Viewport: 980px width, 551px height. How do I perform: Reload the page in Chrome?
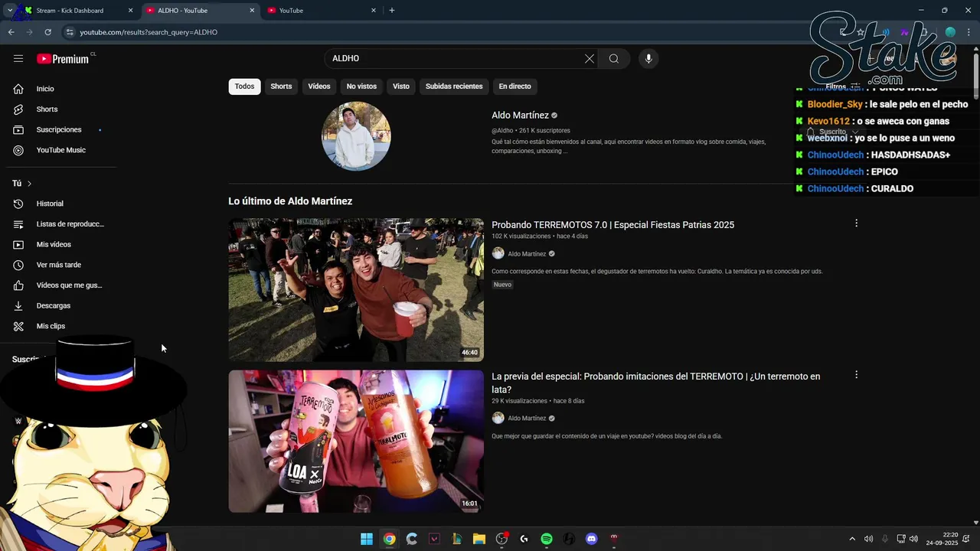[x=47, y=32]
